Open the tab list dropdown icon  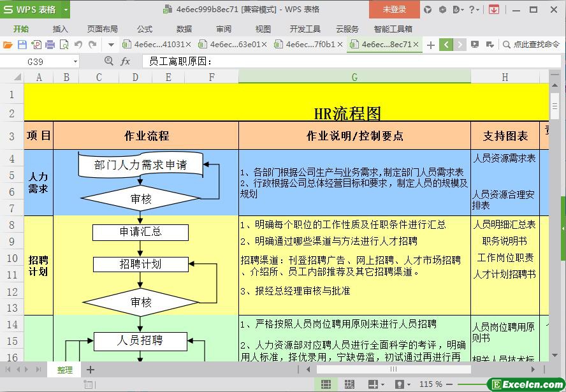point(490,45)
